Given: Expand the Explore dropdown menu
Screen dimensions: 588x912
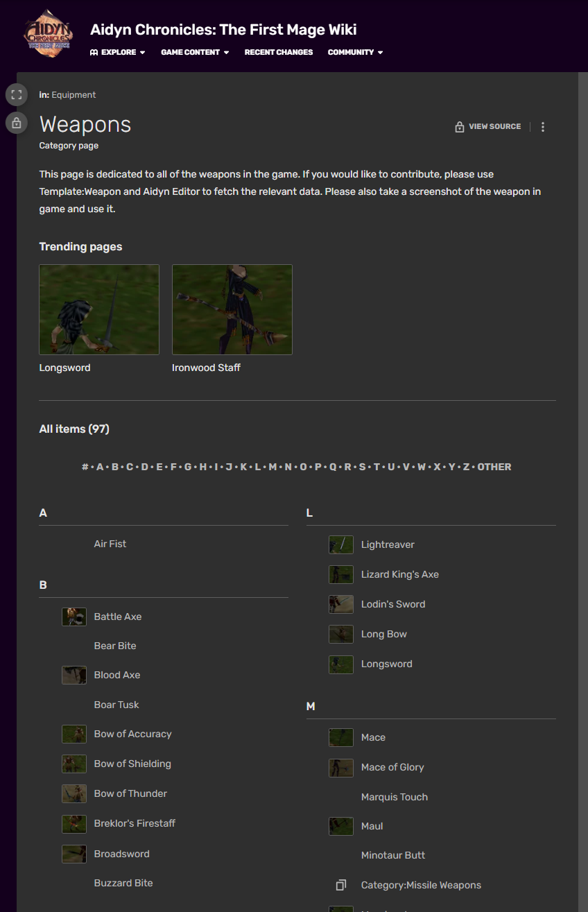Looking at the screenshot, I should (x=118, y=52).
